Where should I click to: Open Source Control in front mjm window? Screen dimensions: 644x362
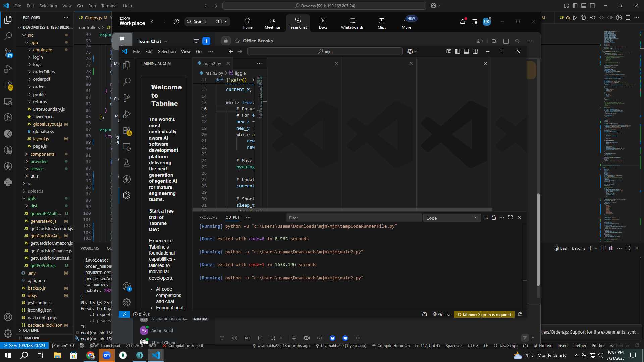tap(127, 98)
